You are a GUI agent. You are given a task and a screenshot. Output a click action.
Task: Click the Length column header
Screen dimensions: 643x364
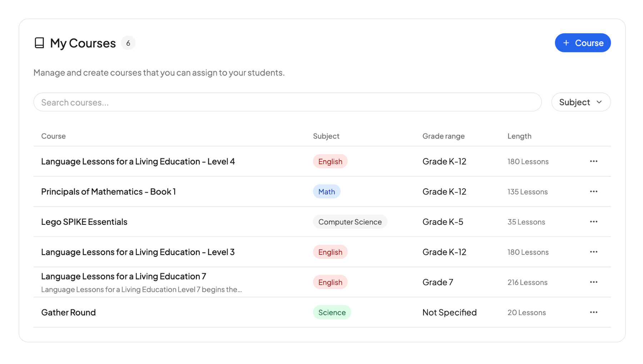point(519,136)
